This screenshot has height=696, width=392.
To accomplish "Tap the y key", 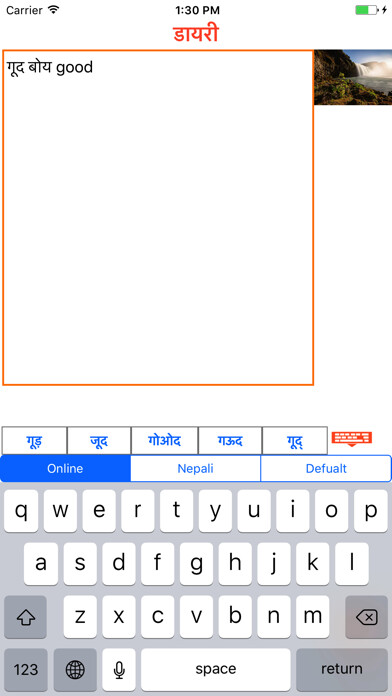I will click(215, 511).
